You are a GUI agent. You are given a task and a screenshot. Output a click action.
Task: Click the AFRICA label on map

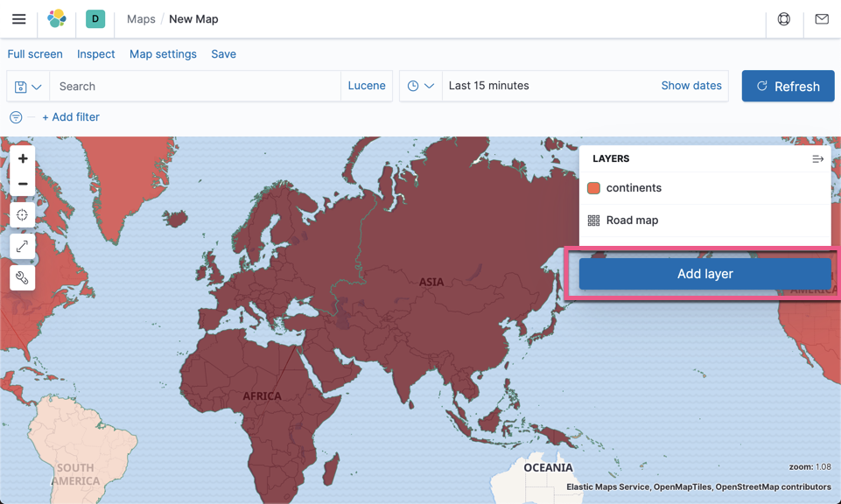(x=262, y=396)
